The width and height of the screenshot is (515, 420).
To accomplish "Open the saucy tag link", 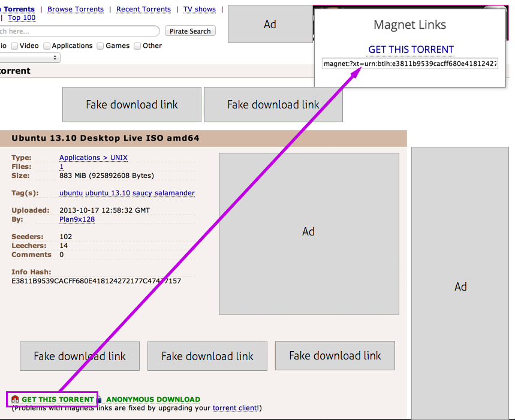I will (x=142, y=193).
